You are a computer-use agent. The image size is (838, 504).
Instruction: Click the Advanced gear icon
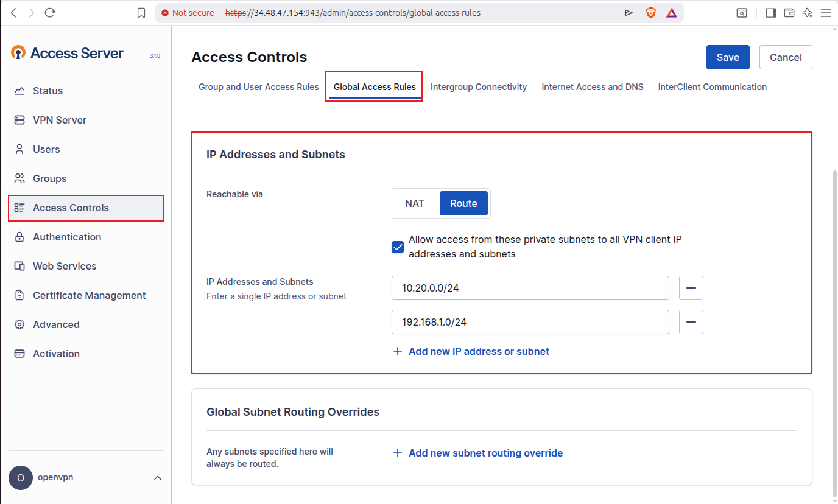19,324
